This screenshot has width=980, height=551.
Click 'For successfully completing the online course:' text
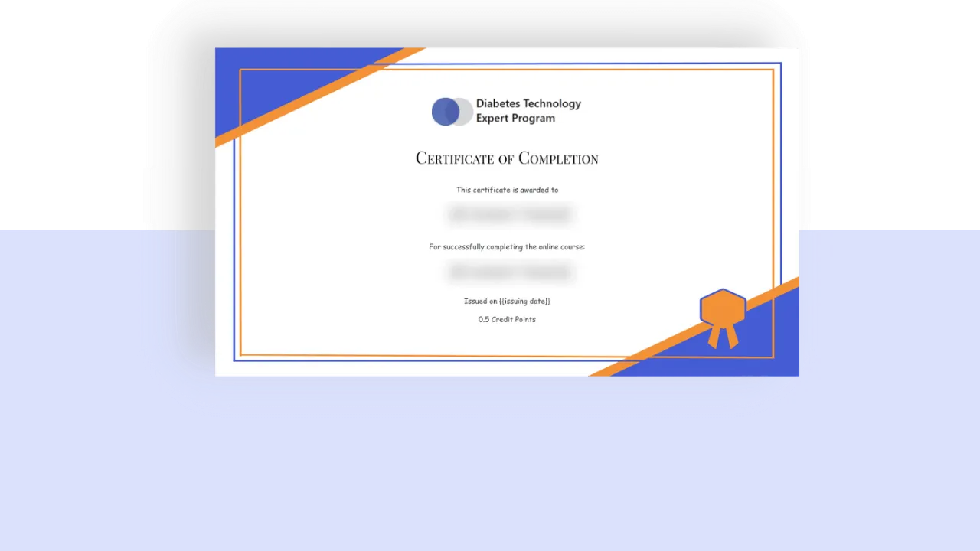(507, 247)
